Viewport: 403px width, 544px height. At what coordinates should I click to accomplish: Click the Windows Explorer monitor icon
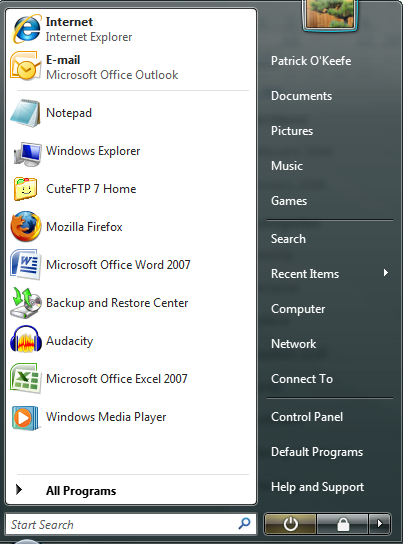coord(27,153)
